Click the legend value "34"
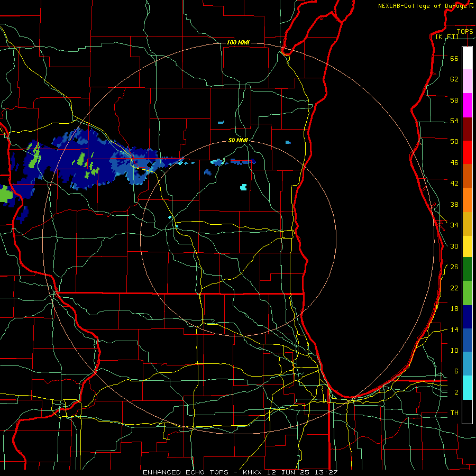This screenshot has width=476, height=476. (x=454, y=225)
